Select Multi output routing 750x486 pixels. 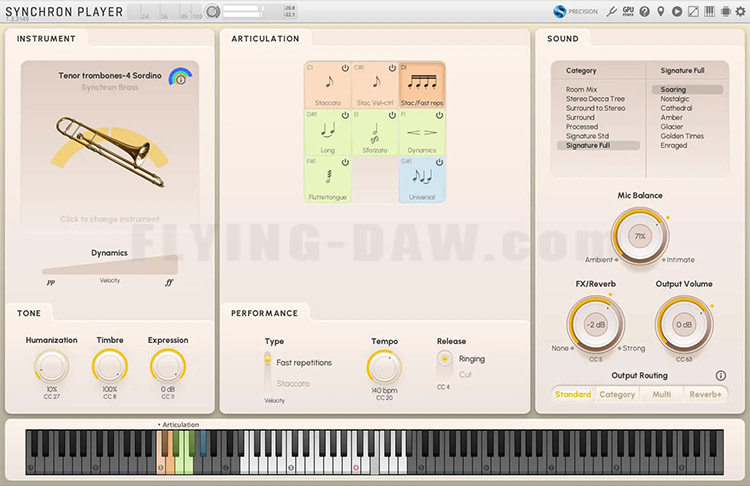coord(662,394)
